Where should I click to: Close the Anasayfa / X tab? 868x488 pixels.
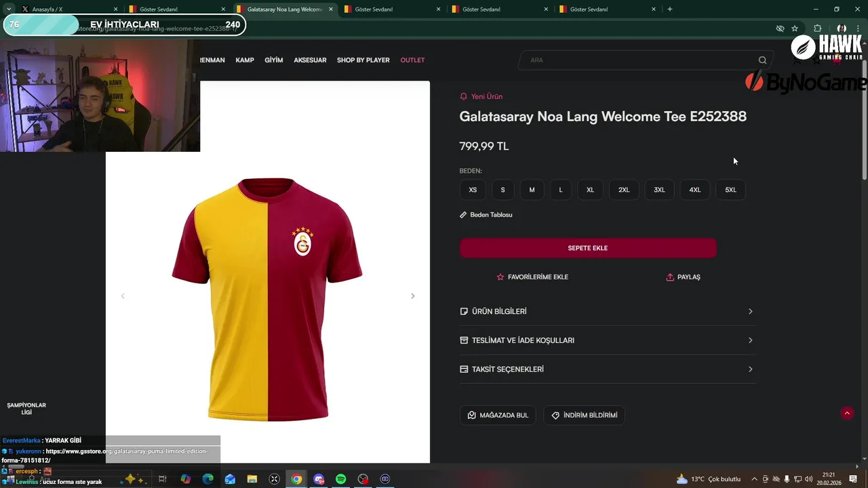click(115, 9)
